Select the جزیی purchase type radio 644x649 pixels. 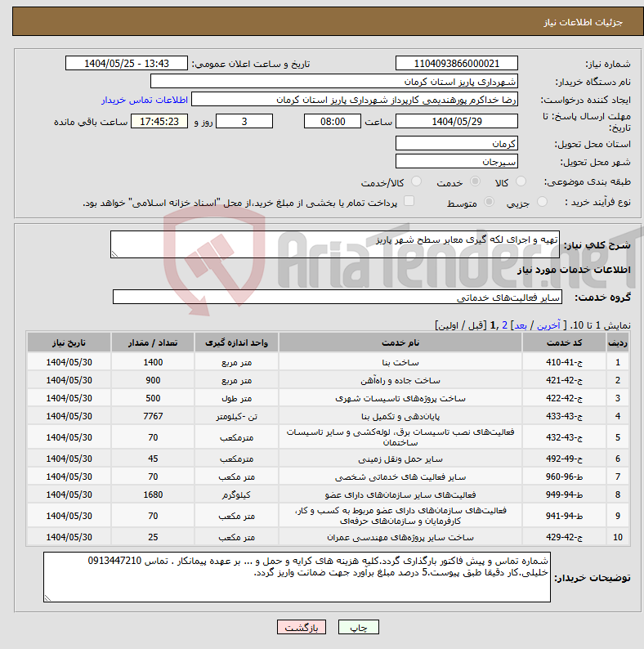coord(542,202)
